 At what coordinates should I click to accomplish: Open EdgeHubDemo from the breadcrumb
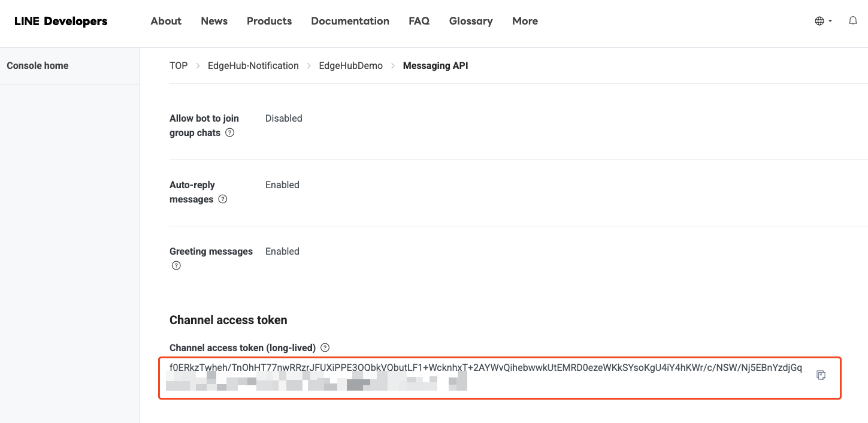(x=350, y=65)
